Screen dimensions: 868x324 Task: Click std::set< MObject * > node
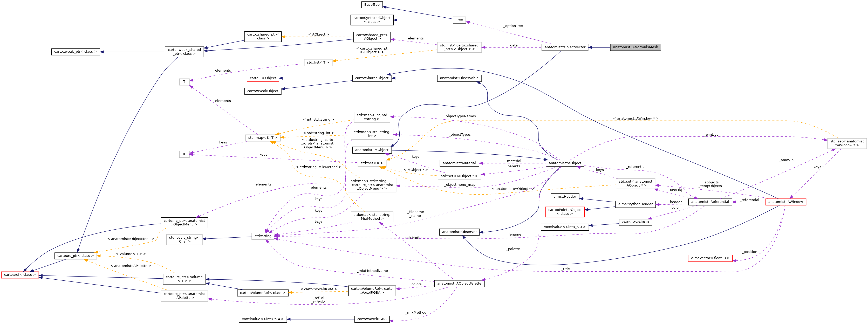coord(459,176)
